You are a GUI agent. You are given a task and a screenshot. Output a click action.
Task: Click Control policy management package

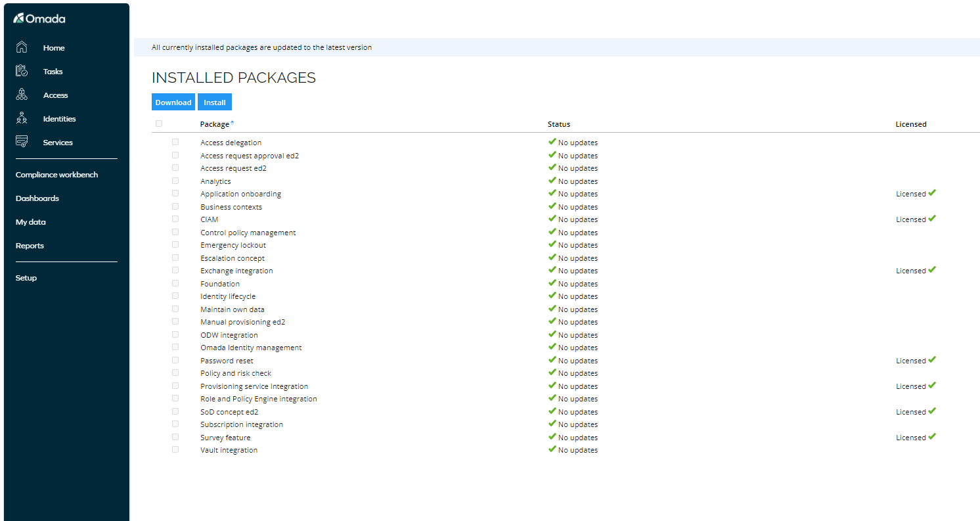click(x=248, y=233)
